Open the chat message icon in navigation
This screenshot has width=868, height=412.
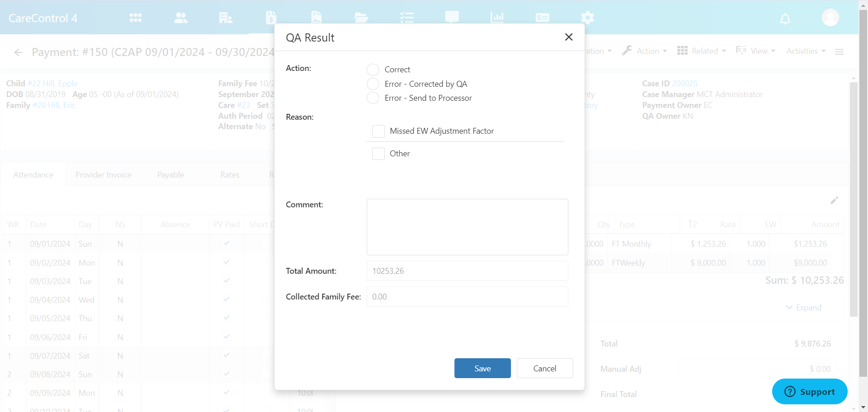pyautogui.click(x=452, y=18)
